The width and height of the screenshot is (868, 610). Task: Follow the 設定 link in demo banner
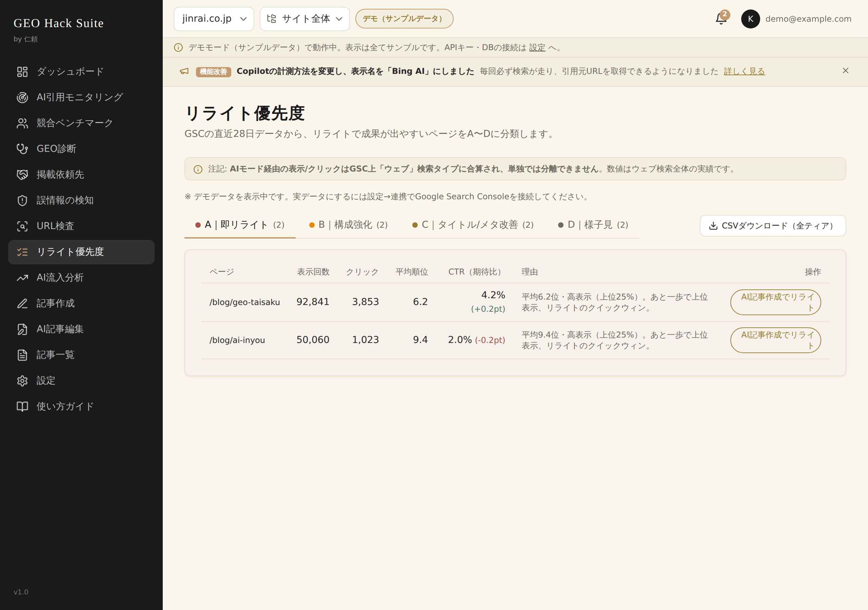[537, 48]
